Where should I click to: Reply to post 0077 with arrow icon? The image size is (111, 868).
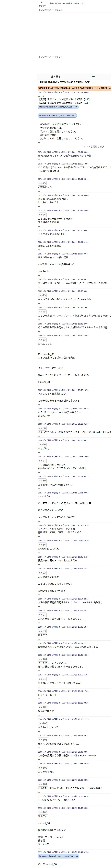coord(39,207)
